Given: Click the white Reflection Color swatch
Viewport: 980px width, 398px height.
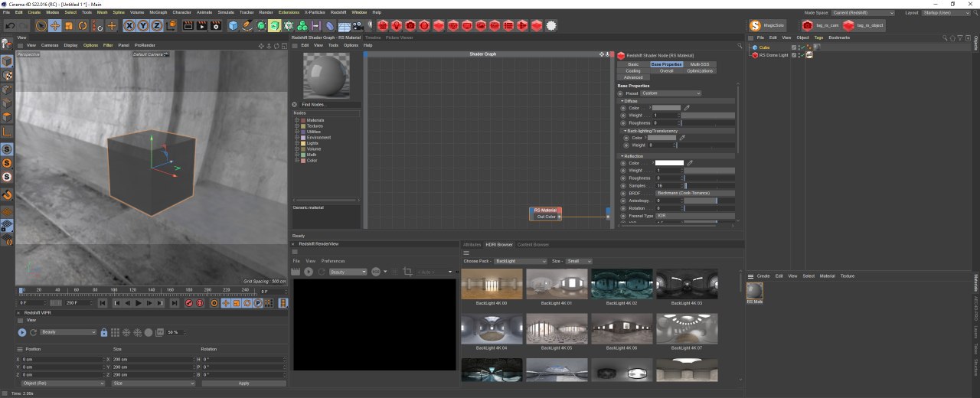Looking at the screenshot, I should point(669,162).
